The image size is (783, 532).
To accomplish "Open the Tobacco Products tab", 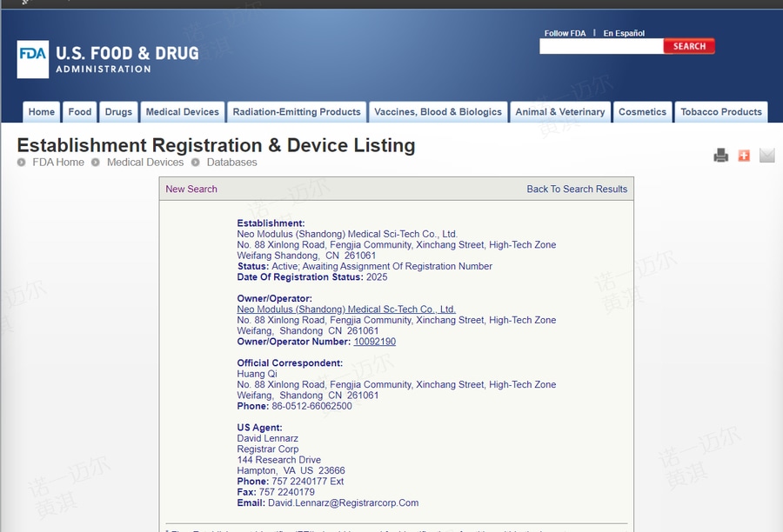I will pos(721,112).
